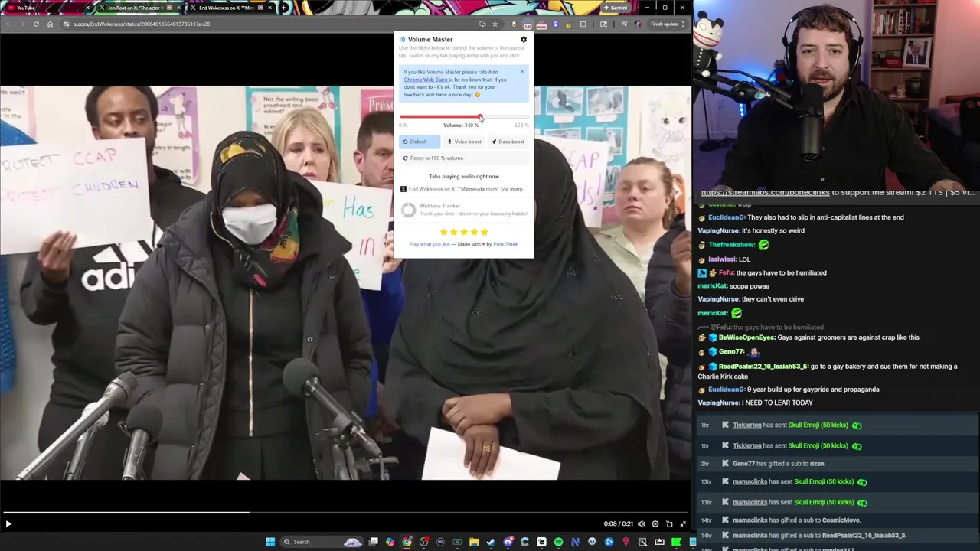Go back in the browser
Image resolution: width=980 pixels, height=551 pixels.
pyautogui.click(x=8, y=24)
